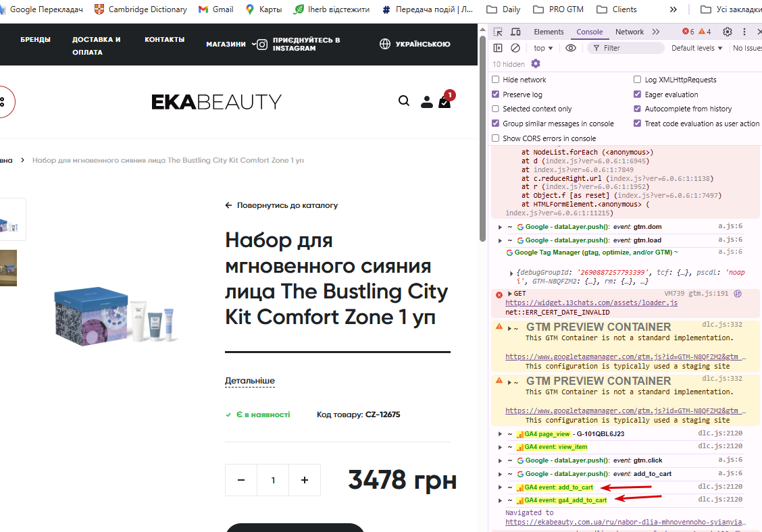Open БРЕНДЫ menu item
The image size is (762, 532).
point(36,39)
